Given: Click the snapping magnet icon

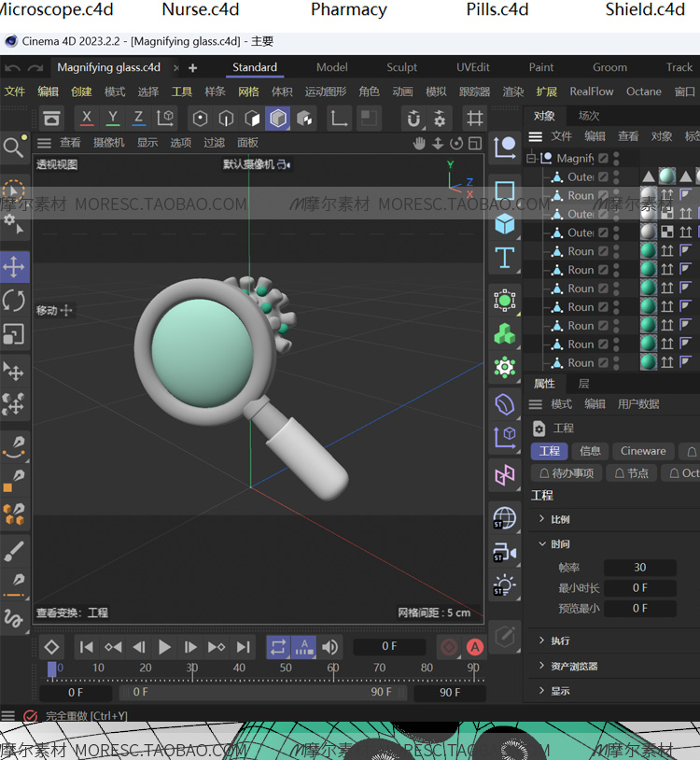Looking at the screenshot, I should [x=413, y=119].
